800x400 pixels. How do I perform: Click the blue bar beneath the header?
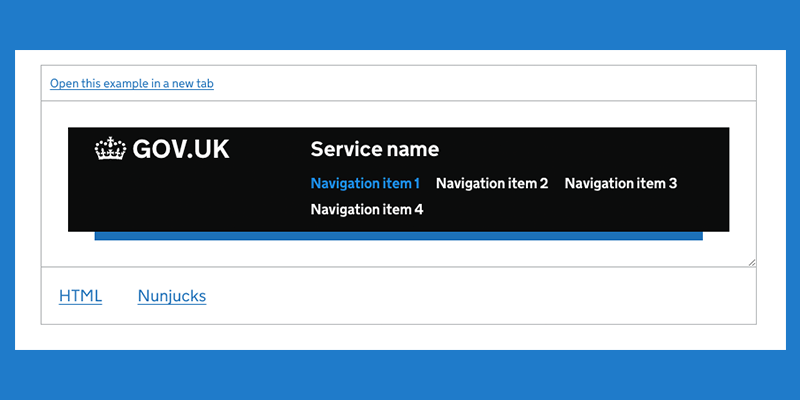[x=398, y=236]
